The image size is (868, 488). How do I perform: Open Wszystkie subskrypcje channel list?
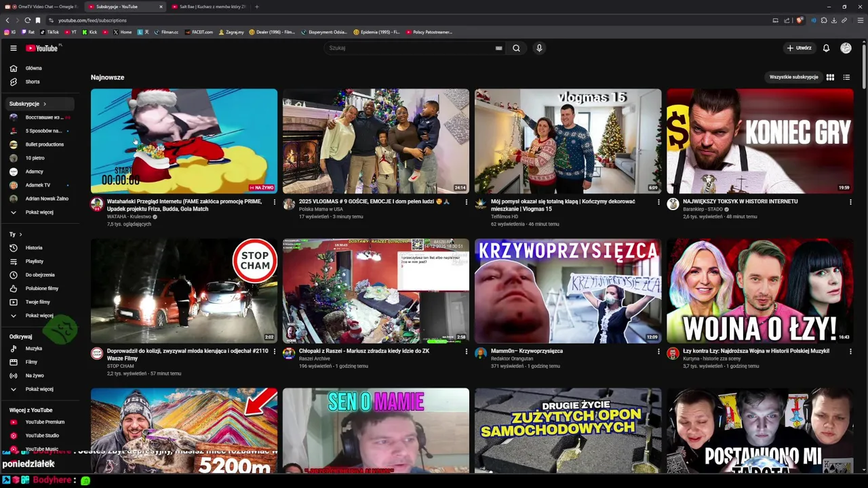coord(793,77)
